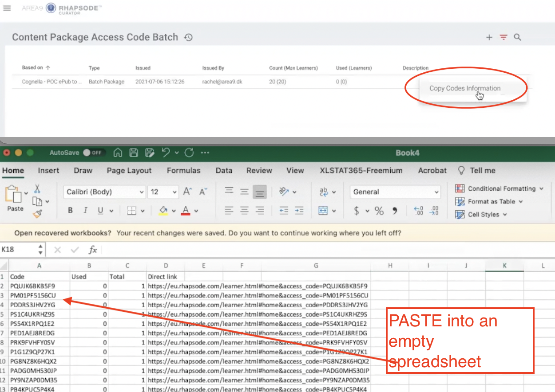Open the Review ribbon tab
555x392 pixels.
[x=259, y=171]
